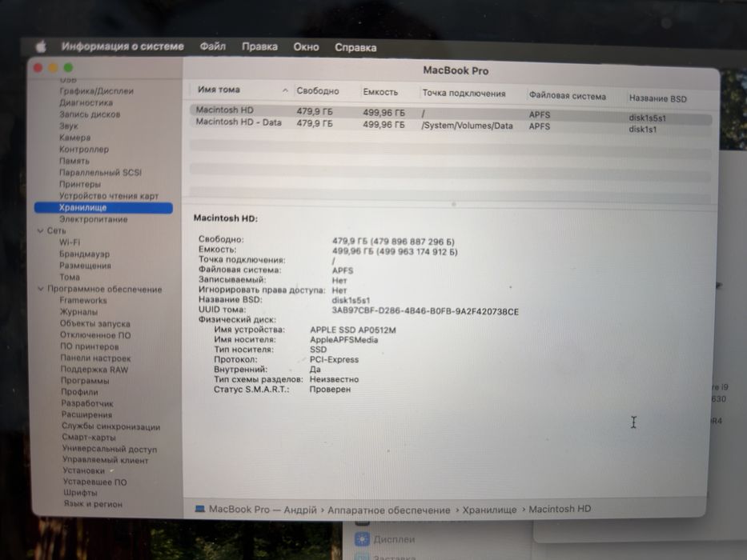Click the red close window button

pos(38,68)
